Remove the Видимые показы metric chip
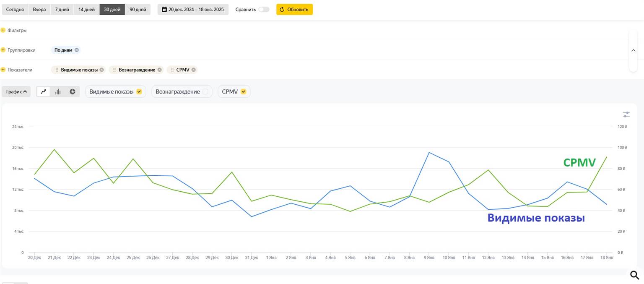The height and width of the screenshot is (284, 644). coord(102,70)
